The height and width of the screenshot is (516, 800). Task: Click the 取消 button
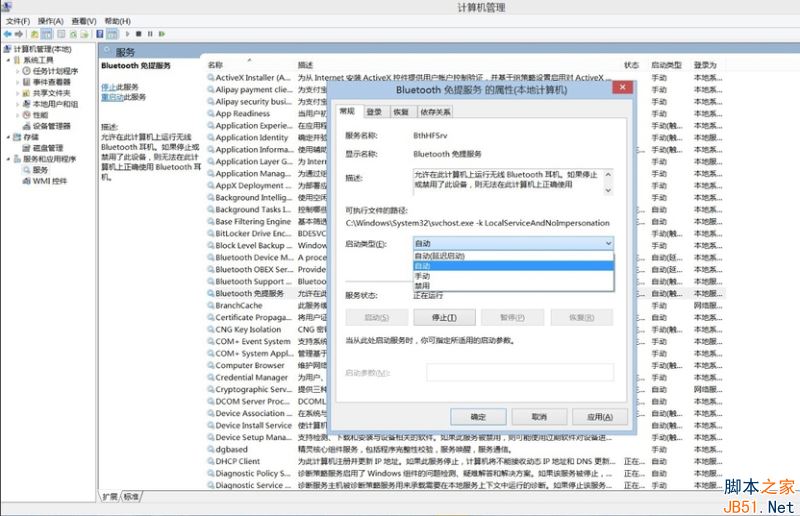[539, 416]
